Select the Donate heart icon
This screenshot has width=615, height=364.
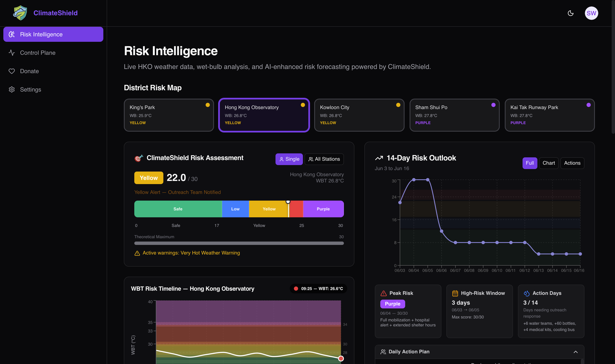click(12, 71)
